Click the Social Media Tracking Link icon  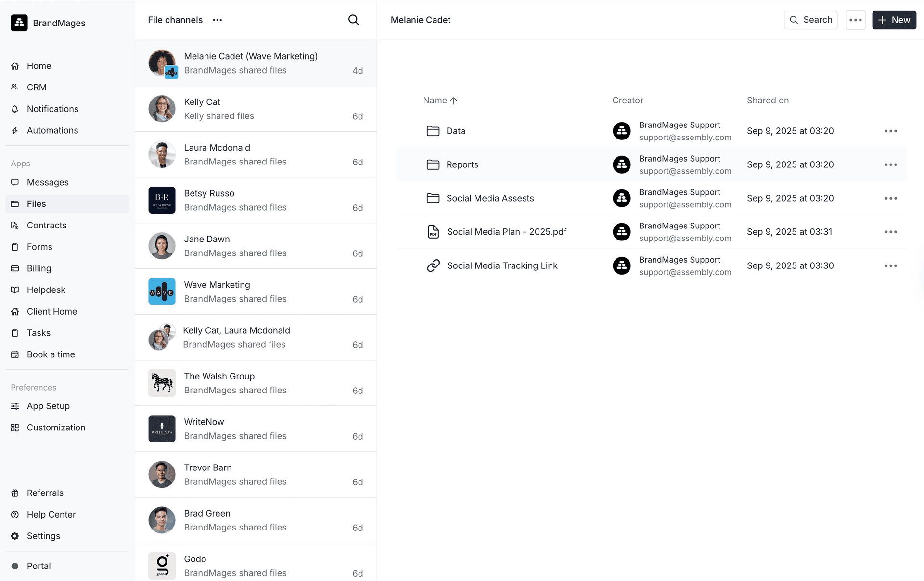tap(433, 265)
